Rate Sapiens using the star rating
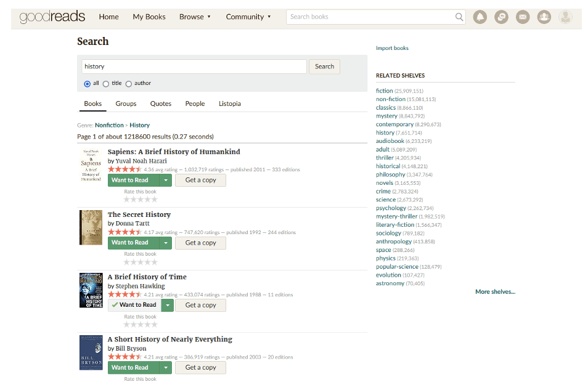This screenshot has width=588, height=382. (x=141, y=200)
